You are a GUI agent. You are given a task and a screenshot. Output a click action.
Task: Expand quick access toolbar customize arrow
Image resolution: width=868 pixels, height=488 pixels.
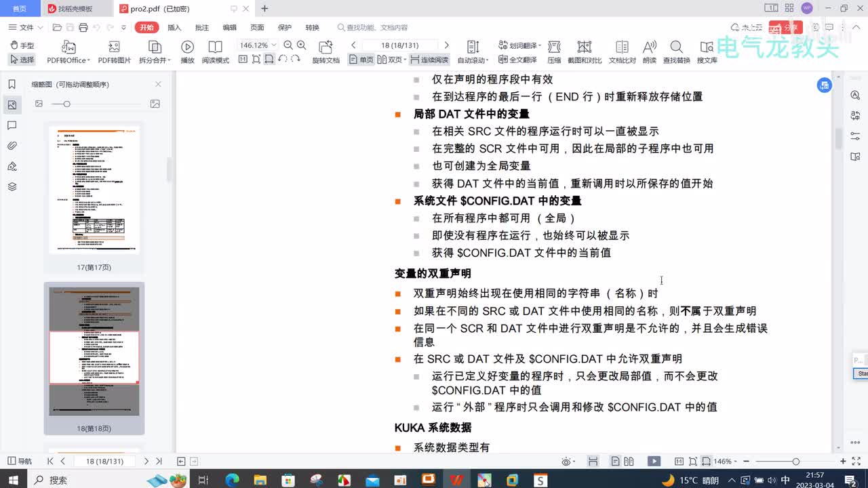(123, 27)
